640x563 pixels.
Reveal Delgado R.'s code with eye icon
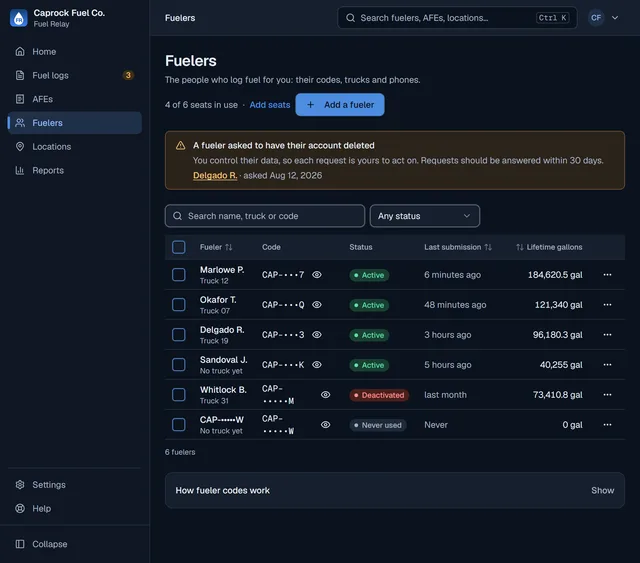coord(317,335)
